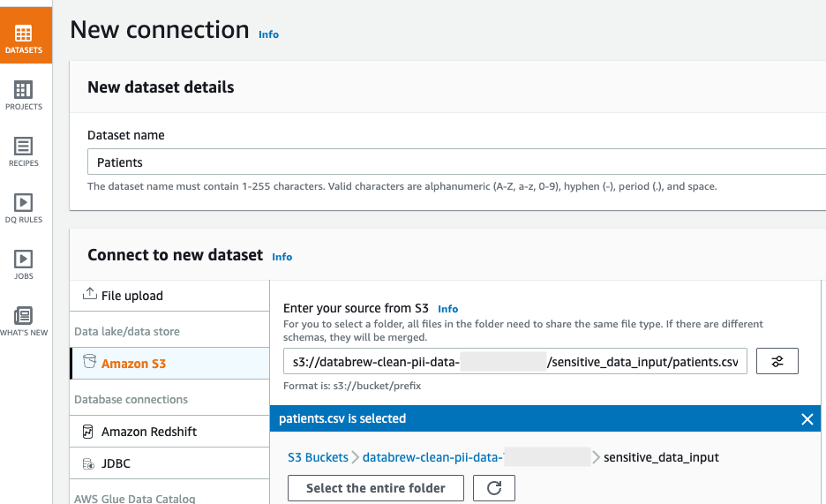Choose Amazon Redshift connection
The height and width of the screenshot is (504, 826).
[169, 432]
